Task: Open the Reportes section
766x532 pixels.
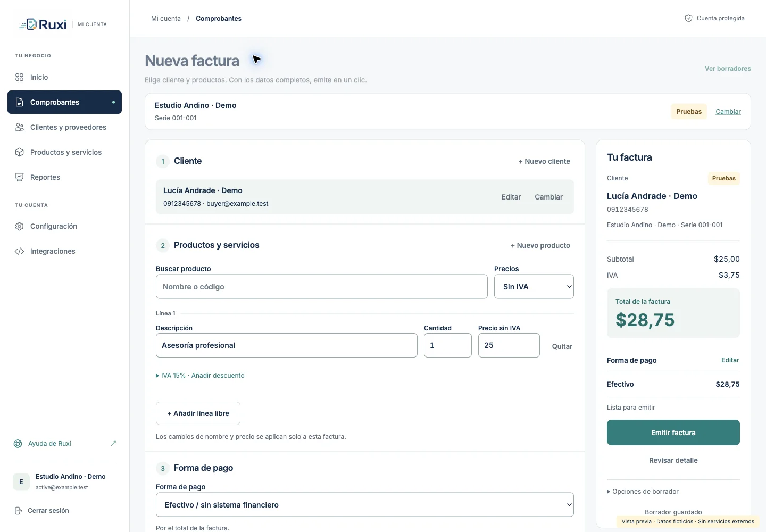Action: coord(64,177)
